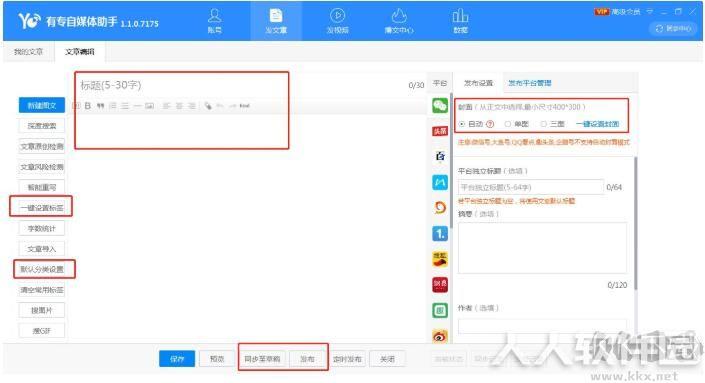Image resolution: width=705 pixels, height=383 pixels.
Task: Open the 数据 bar chart icon
Action: [x=460, y=21]
